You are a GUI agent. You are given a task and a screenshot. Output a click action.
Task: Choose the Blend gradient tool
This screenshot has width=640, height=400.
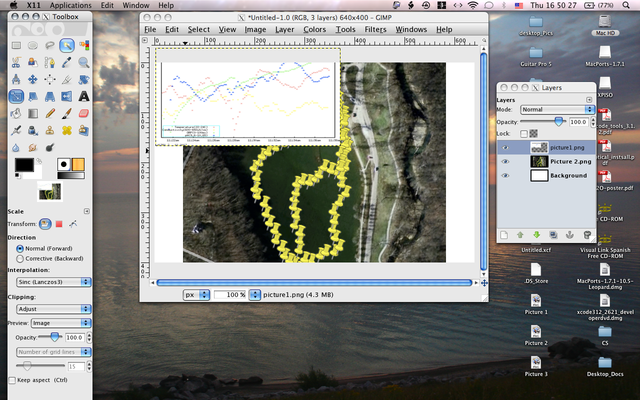33,113
